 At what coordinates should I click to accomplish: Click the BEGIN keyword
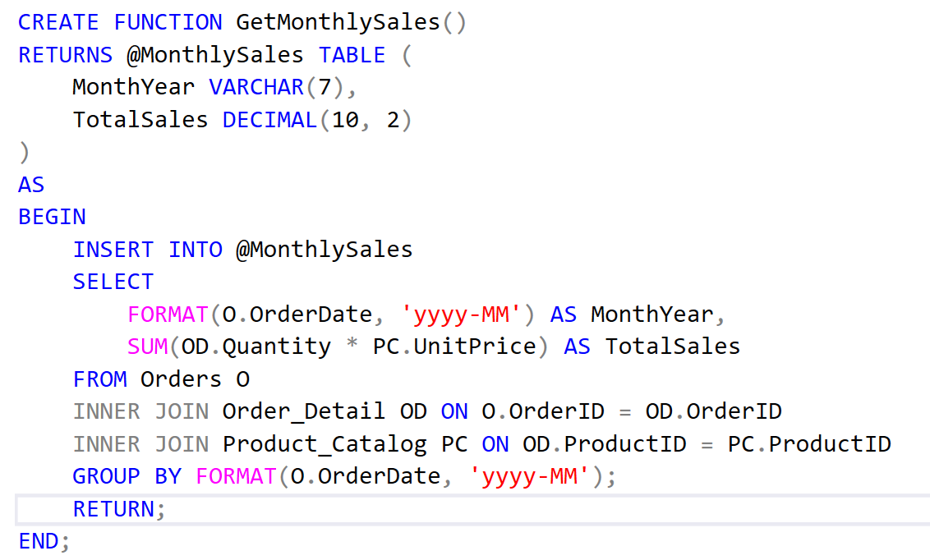coord(51,217)
